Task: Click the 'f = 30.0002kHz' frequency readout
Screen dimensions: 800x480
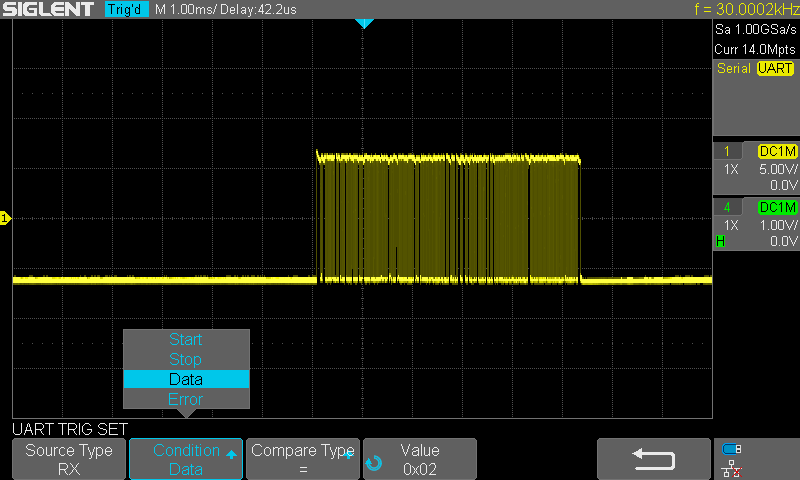Action: pos(746,9)
